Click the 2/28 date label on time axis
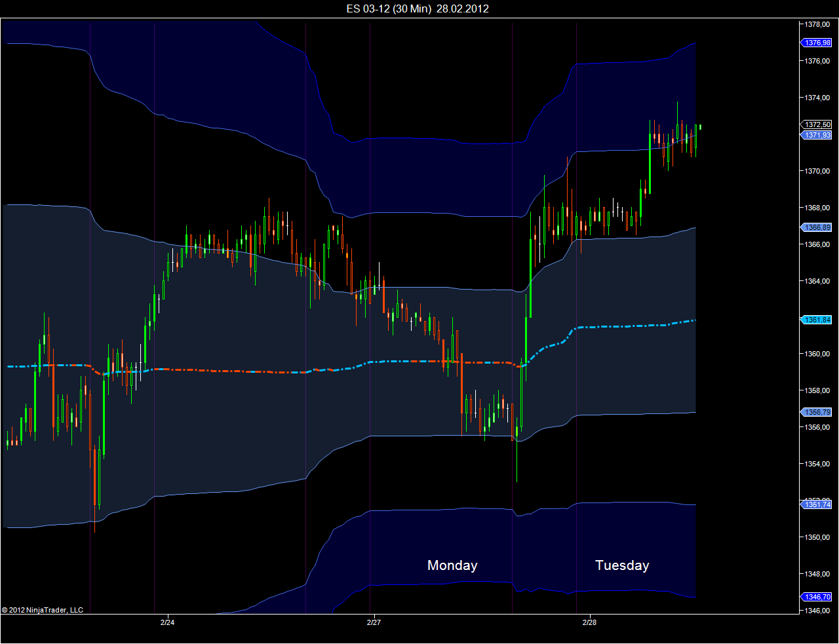Image resolution: width=839 pixels, height=644 pixels. (589, 622)
